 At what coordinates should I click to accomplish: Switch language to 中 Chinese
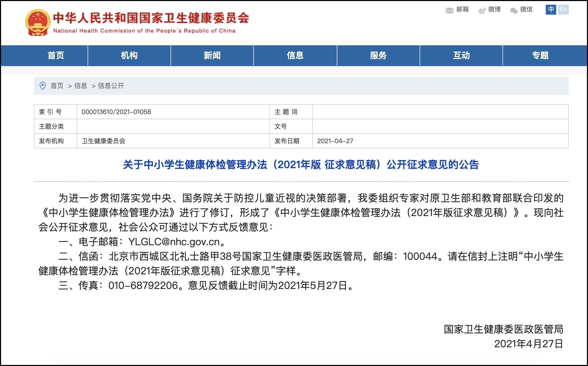coord(551,10)
